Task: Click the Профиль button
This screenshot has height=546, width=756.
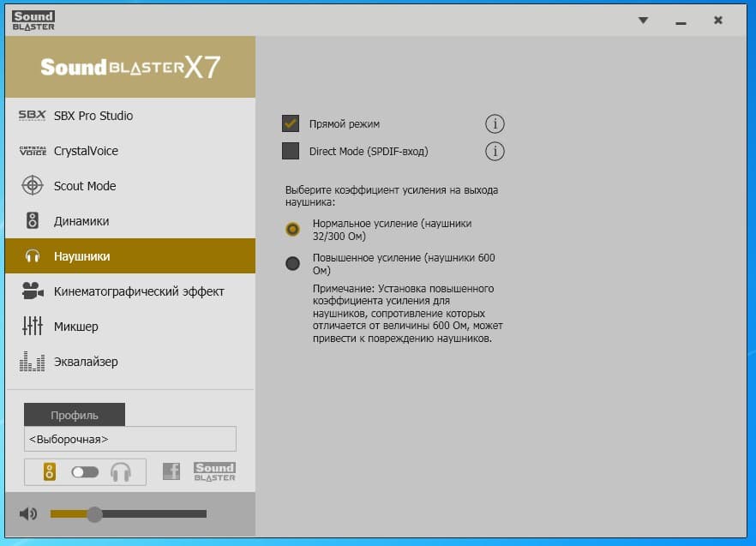Action: pyautogui.click(x=75, y=415)
